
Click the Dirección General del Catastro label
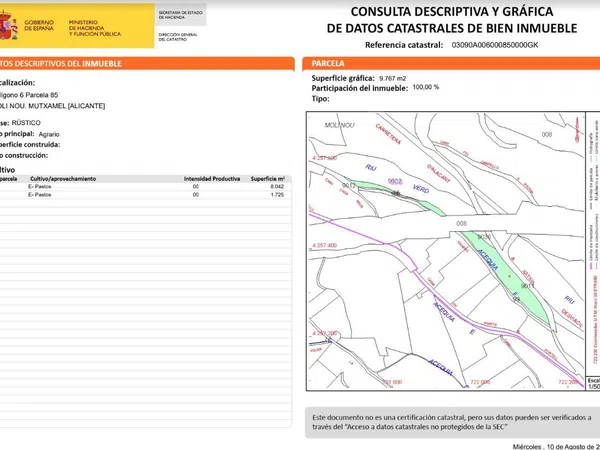tap(179, 37)
